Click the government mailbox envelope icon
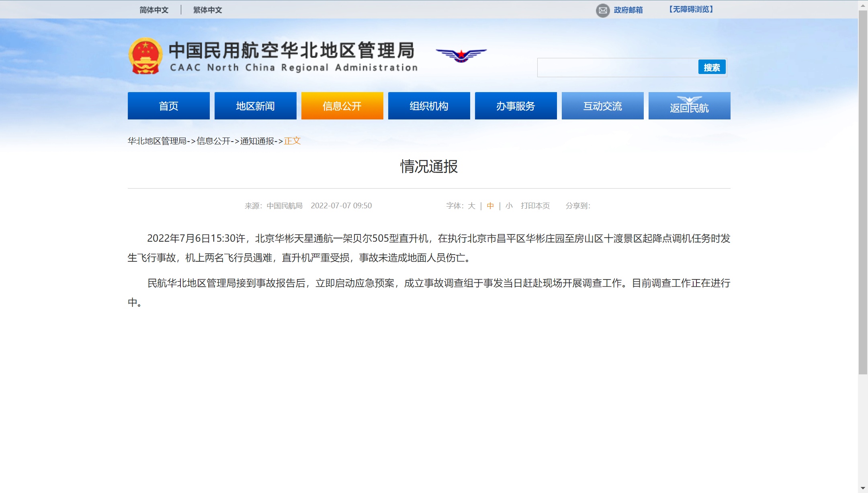Image resolution: width=868 pixels, height=493 pixels. click(602, 10)
